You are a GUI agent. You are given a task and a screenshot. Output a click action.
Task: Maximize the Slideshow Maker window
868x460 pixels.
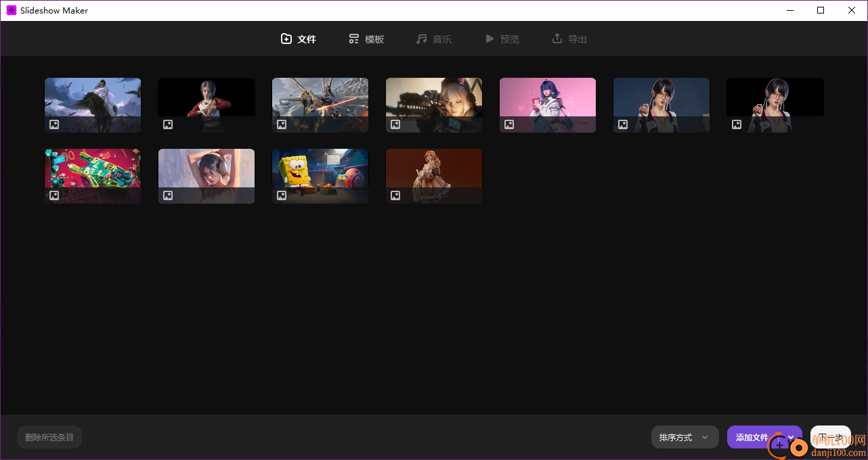point(821,10)
